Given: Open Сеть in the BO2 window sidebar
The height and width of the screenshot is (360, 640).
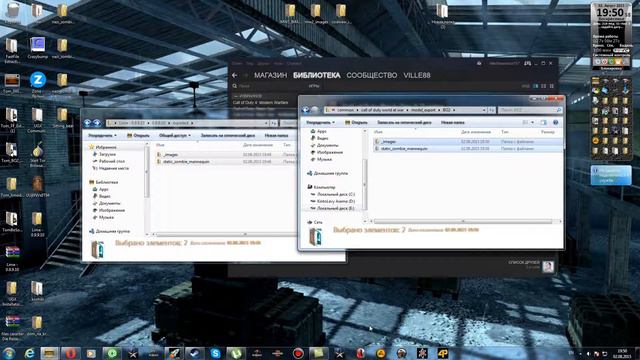Looking at the screenshot, I should click(x=318, y=222).
